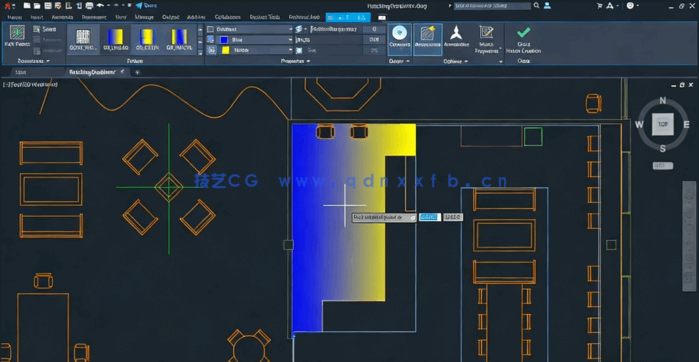Click the search magnifier icon in title bar

[x=536, y=6]
